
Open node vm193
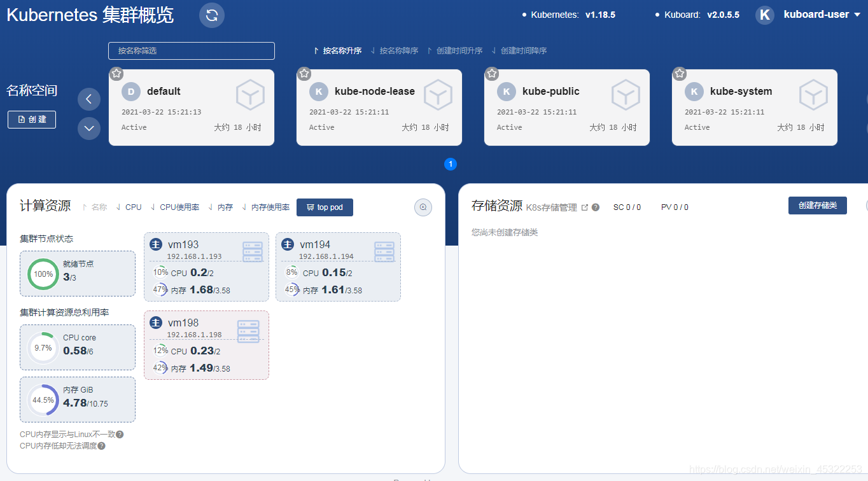207,267
